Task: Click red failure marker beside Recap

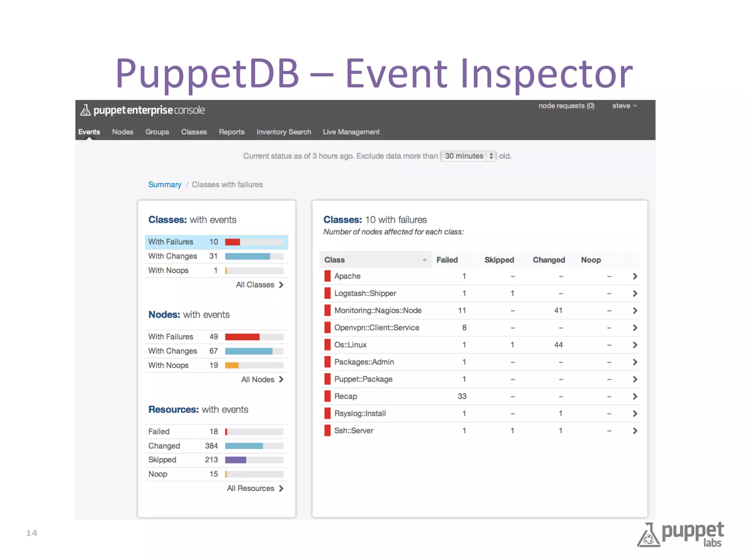Action: [x=327, y=396]
